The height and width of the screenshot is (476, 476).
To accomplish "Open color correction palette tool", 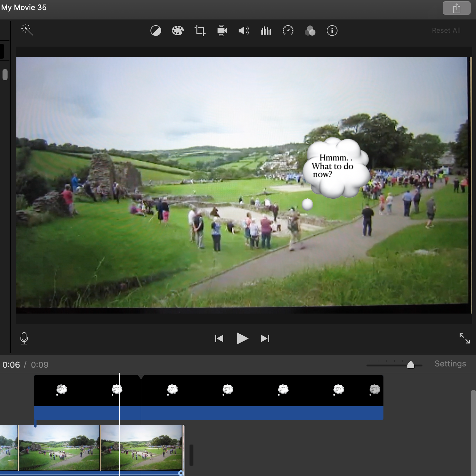I will [x=178, y=31].
